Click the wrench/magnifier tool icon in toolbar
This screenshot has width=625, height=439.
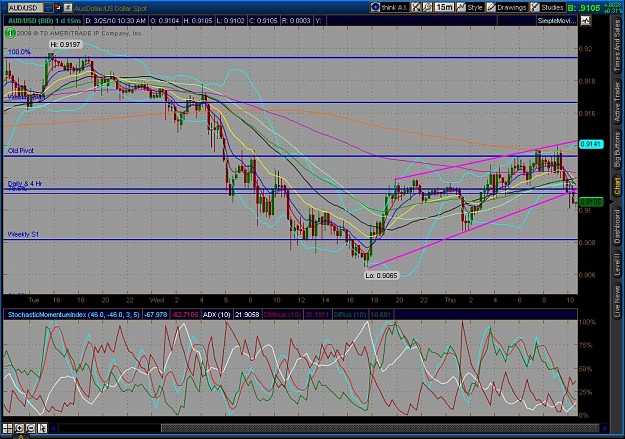point(427,7)
